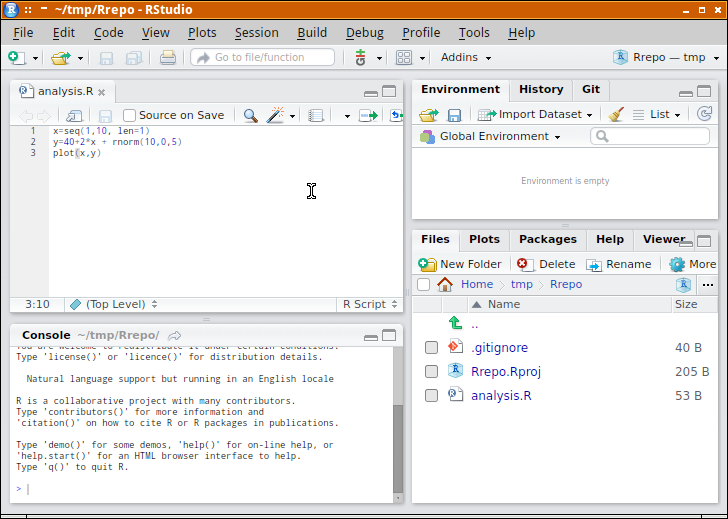Viewport: 728px width, 519px height.
Task: Switch to the Plots tab
Action: coord(484,240)
